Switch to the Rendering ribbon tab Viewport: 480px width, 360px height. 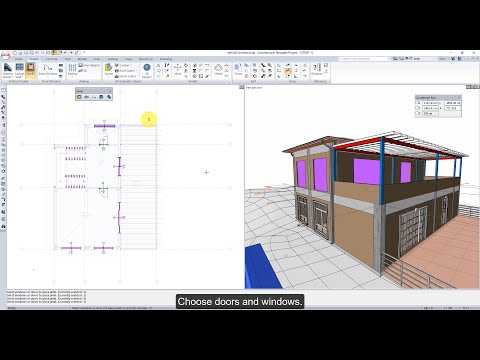point(145,59)
